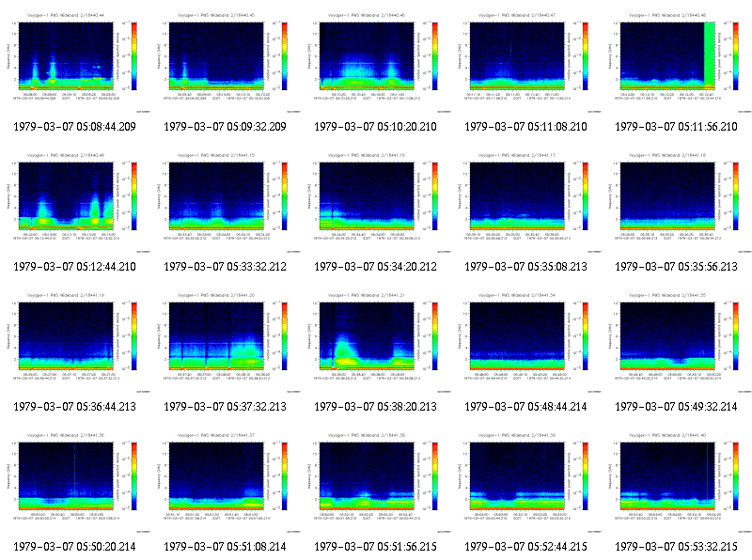
Task: Click the caption 1979-03-07 05:08:44.209
Action: point(75,127)
